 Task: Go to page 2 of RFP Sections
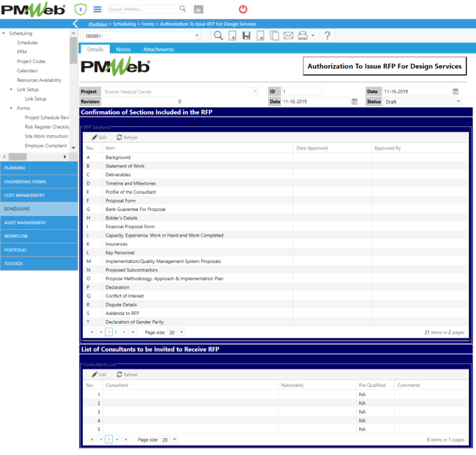[116, 332]
